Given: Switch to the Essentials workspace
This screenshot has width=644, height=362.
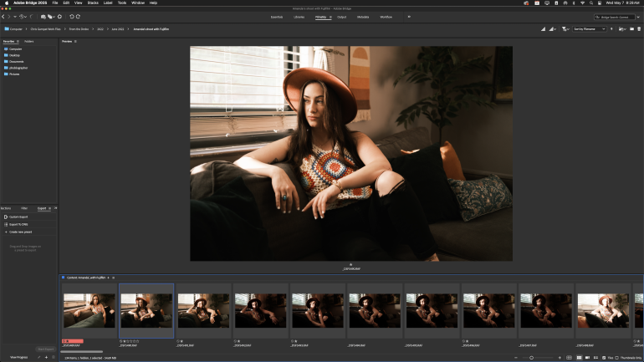Looking at the screenshot, I should 276,17.
